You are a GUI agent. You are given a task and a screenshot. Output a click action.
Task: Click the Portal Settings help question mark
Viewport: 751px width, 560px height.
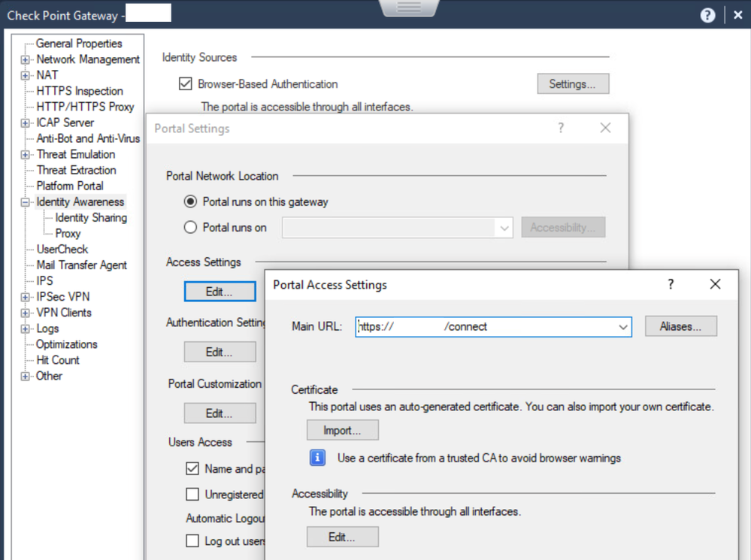561,128
